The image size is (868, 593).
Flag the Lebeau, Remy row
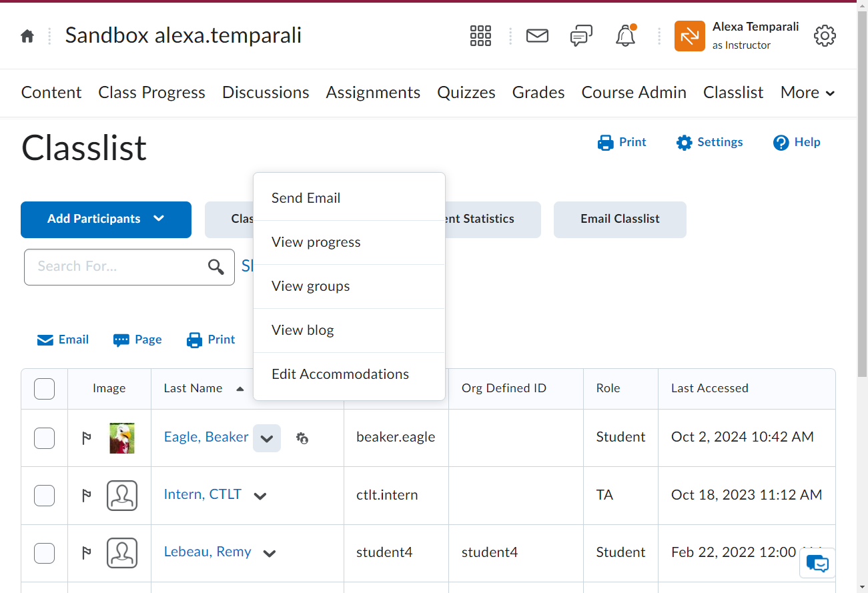click(x=86, y=553)
